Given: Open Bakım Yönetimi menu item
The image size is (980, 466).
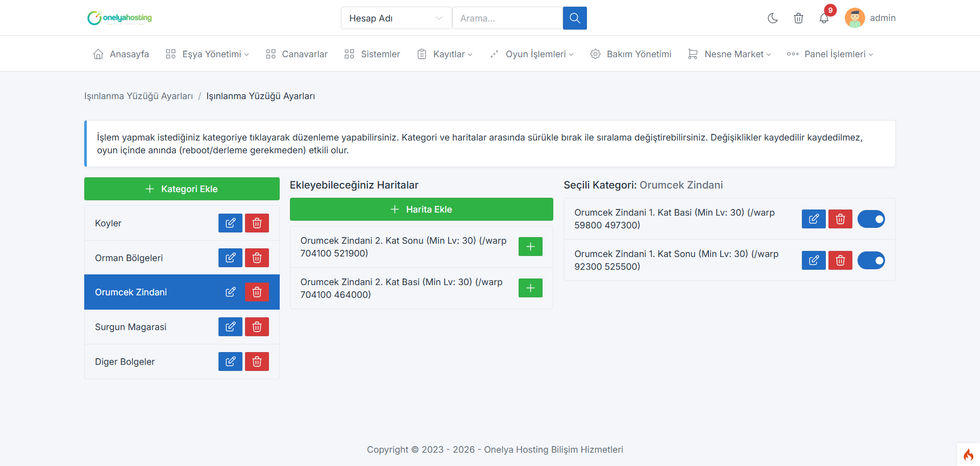Looking at the screenshot, I should coord(631,54).
